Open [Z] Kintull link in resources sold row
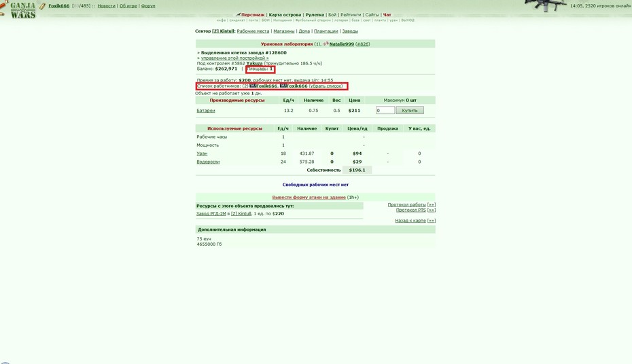 click(241, 214)
